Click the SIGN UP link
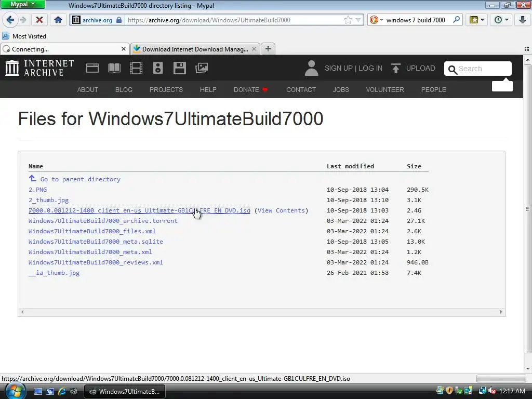Image resolution: width=532 pixels, height=399 pixels. coord(338,68)
